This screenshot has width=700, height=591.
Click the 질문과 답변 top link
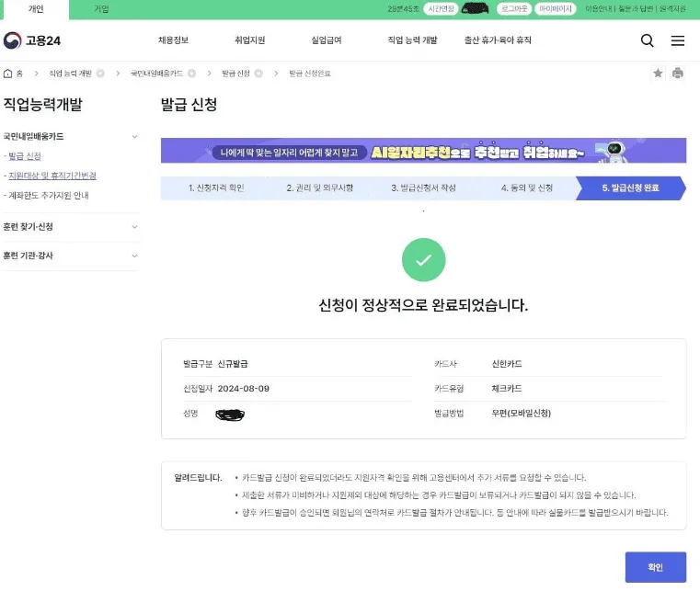coord(636,9)
